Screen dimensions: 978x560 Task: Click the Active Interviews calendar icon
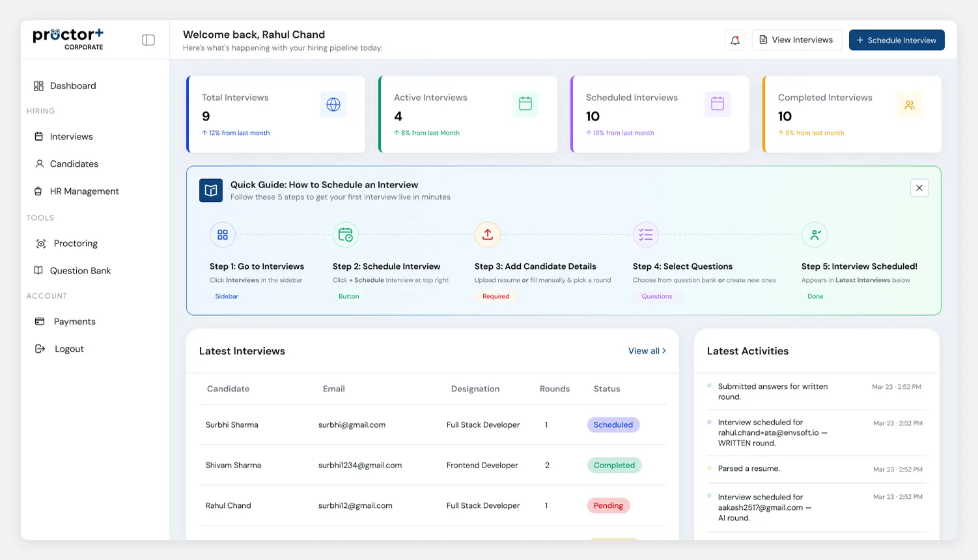click(525, 104)
